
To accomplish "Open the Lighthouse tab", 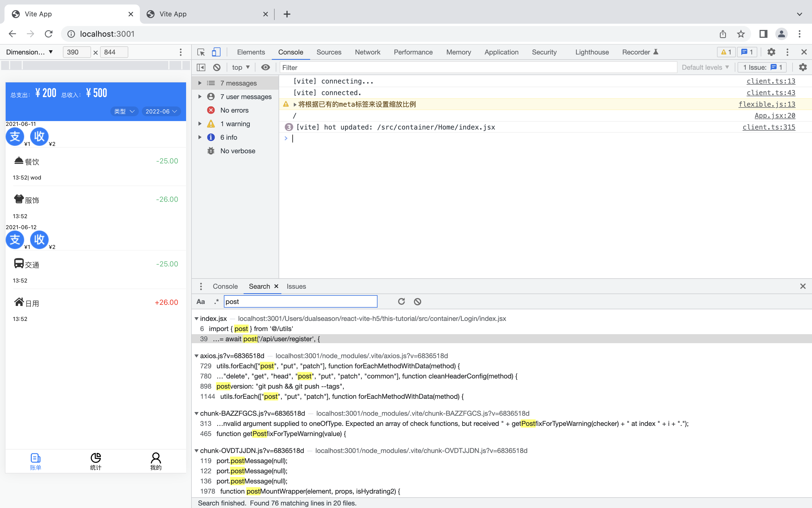I will (592, 52).
